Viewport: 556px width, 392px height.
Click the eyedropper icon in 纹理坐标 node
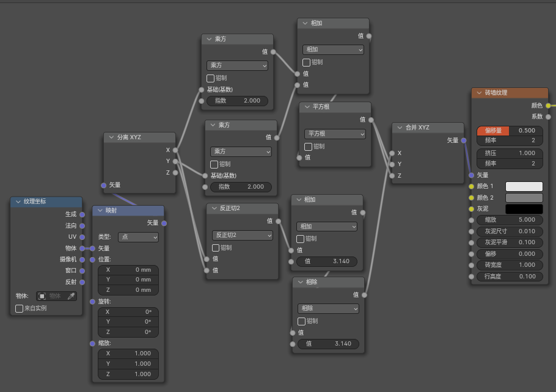click(x=71, y=296)
